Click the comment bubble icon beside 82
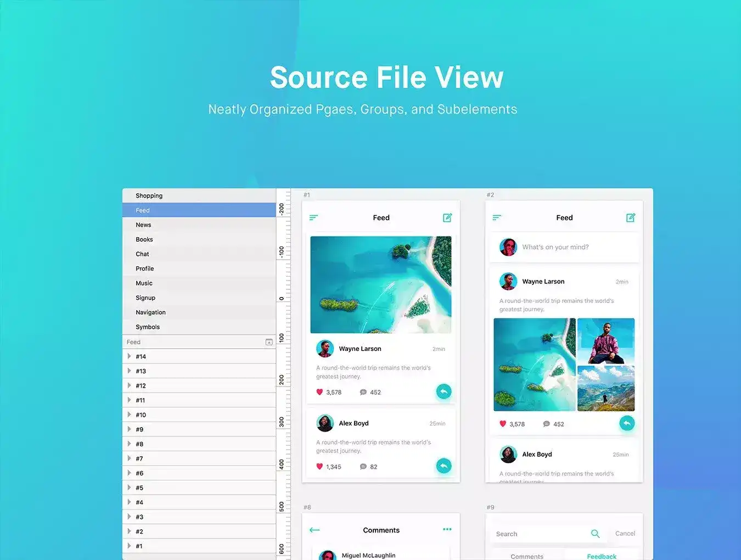The height and width of the screenshot is (560, 741). (x=363, y=467)
